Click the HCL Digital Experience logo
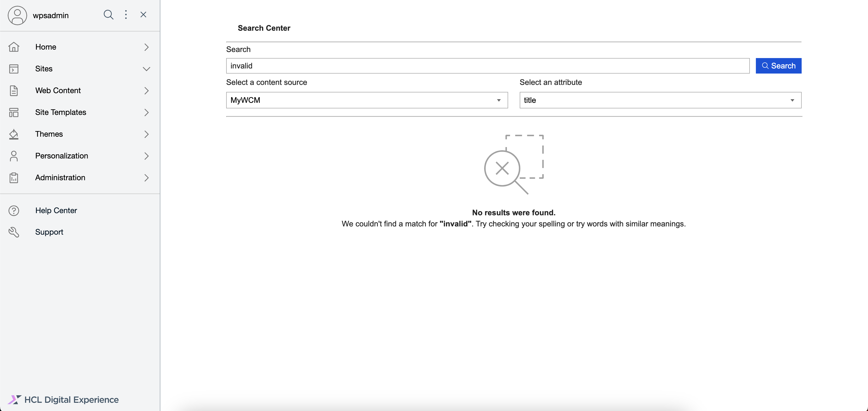868x411 pixels. click(x=63, y=400)
